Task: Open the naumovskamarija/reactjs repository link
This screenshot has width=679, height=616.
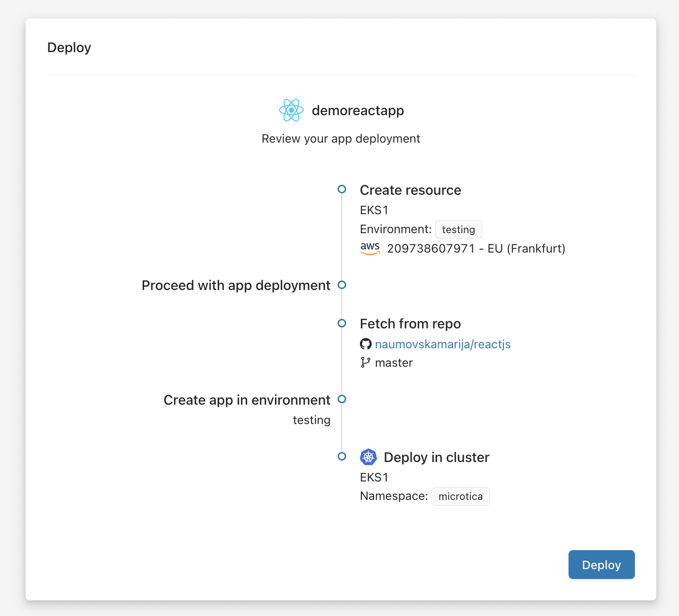Action: (443, 344)
